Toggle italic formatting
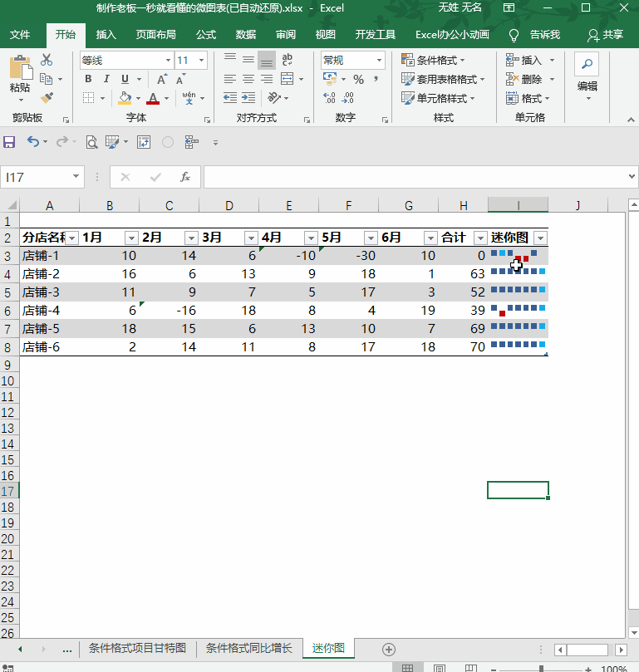 (106, 79)
